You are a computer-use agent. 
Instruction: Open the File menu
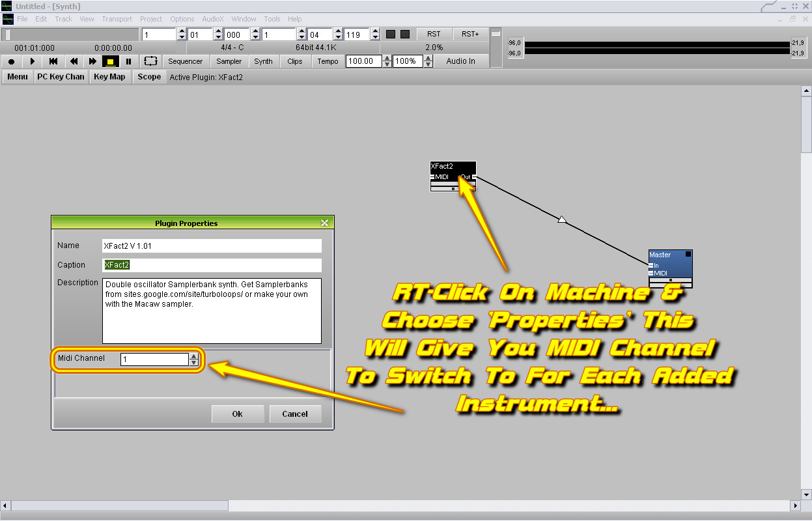[x=23, y=19]
